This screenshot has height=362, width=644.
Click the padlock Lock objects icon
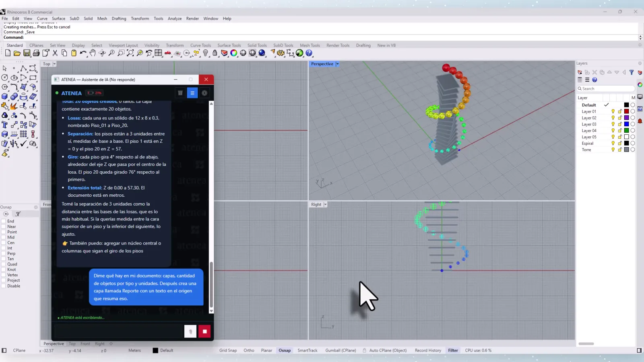215,53
